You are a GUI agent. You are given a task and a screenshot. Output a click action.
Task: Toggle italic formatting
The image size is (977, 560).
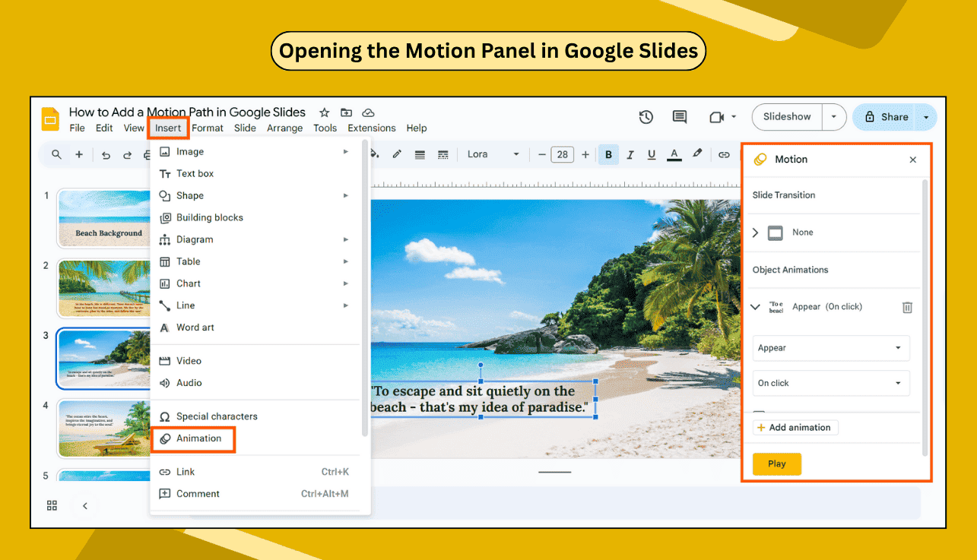630,154
